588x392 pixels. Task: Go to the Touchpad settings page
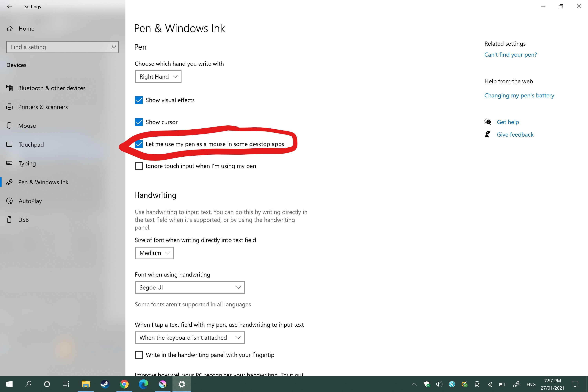[31, 144]
